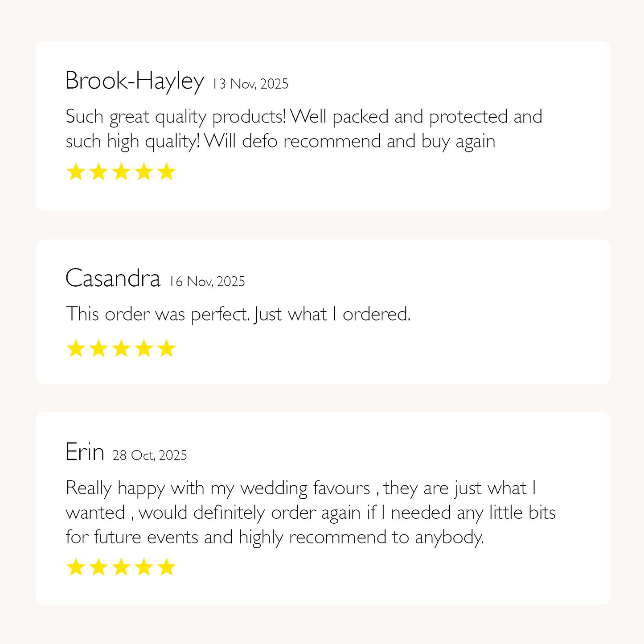
Task: Select the "This order was perfect" review text
Action: pyautogui.click(x=238, y=314)
